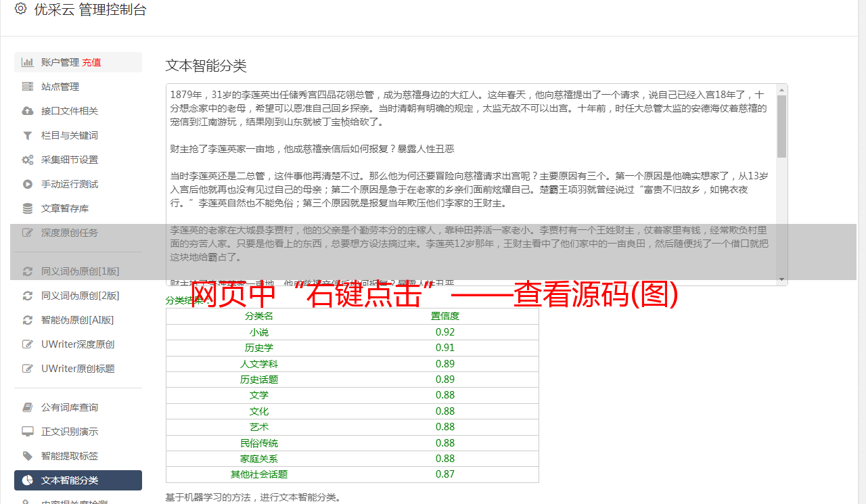This screenshot has width=866, height=504.
Task: Click the tag icon for 智能提取标签
Action: click(x=28, y=456)
